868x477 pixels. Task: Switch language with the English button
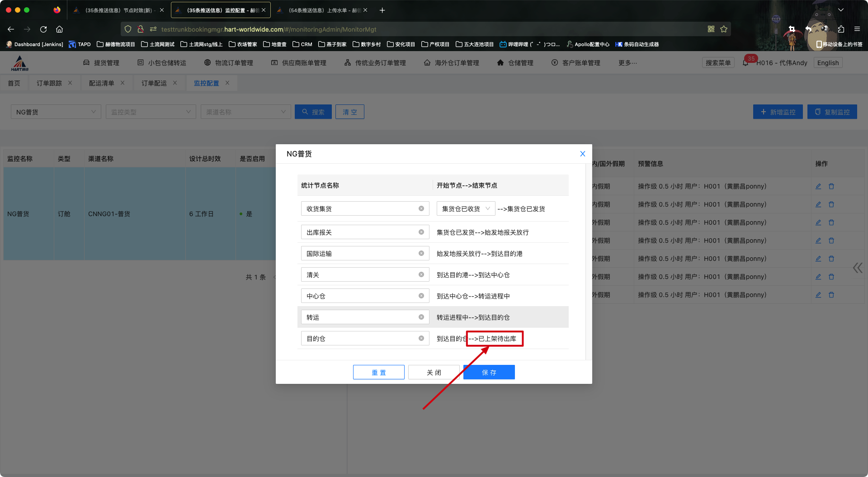coord(828,63)
